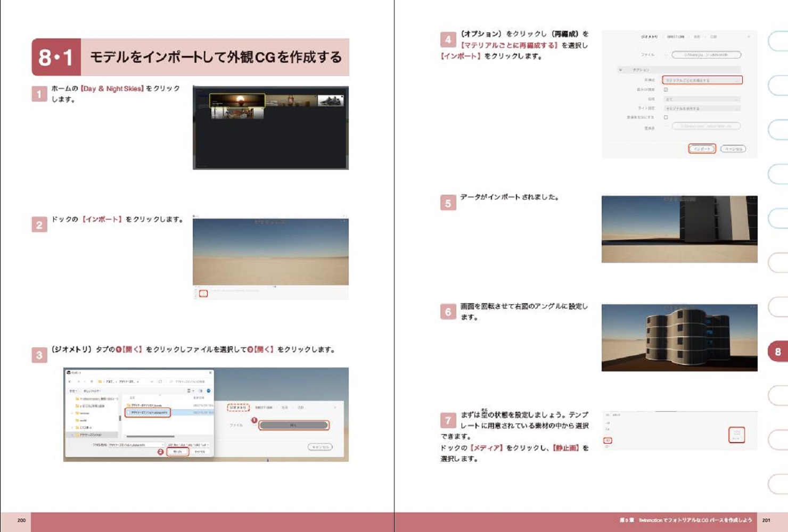Viewport: 788px width, 532px height.
Task: Click the import icon in the dock
Action: (203, 294)
